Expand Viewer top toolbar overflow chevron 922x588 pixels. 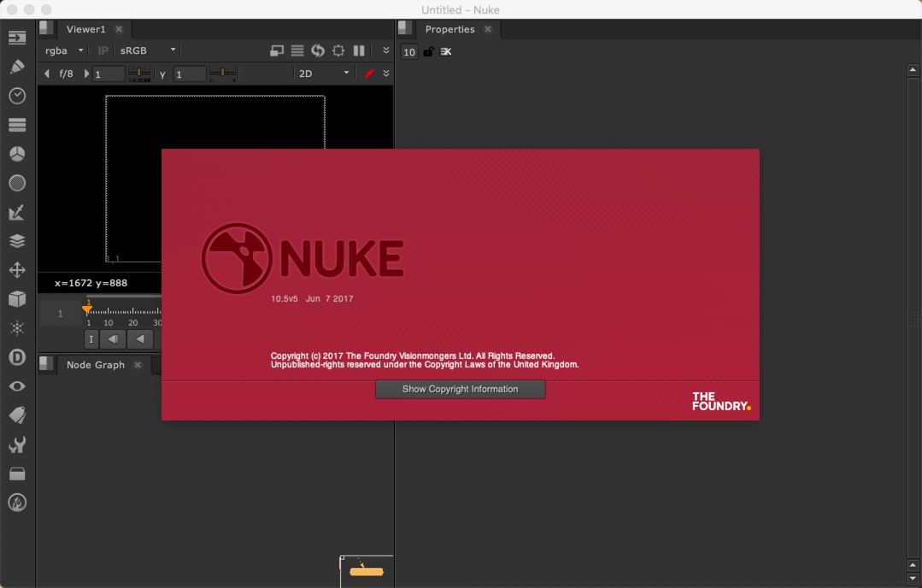(x=385, y=50)
